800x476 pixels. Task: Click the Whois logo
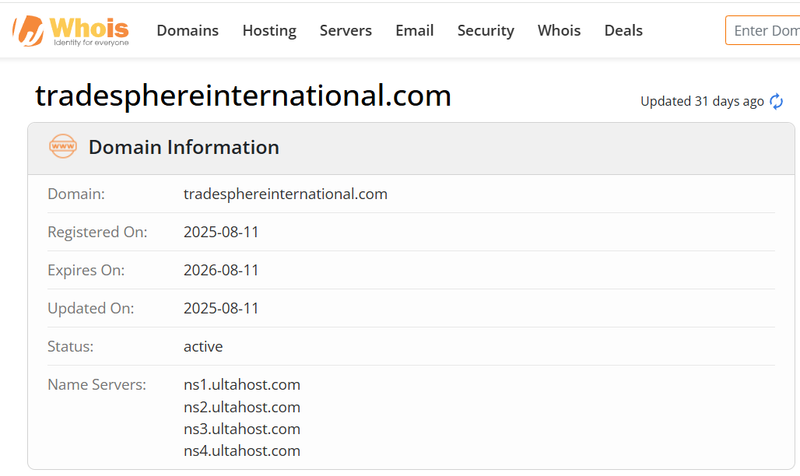71,31
